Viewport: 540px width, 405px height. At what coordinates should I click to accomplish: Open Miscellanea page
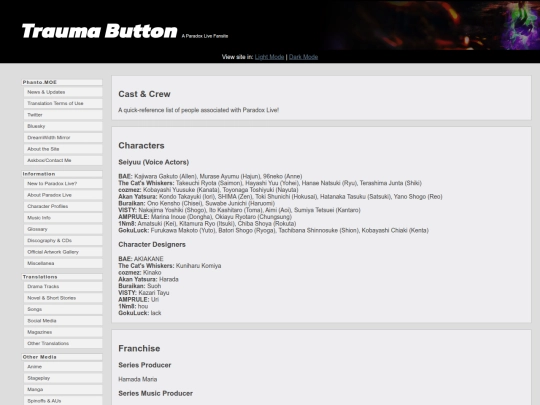(63, 263)
